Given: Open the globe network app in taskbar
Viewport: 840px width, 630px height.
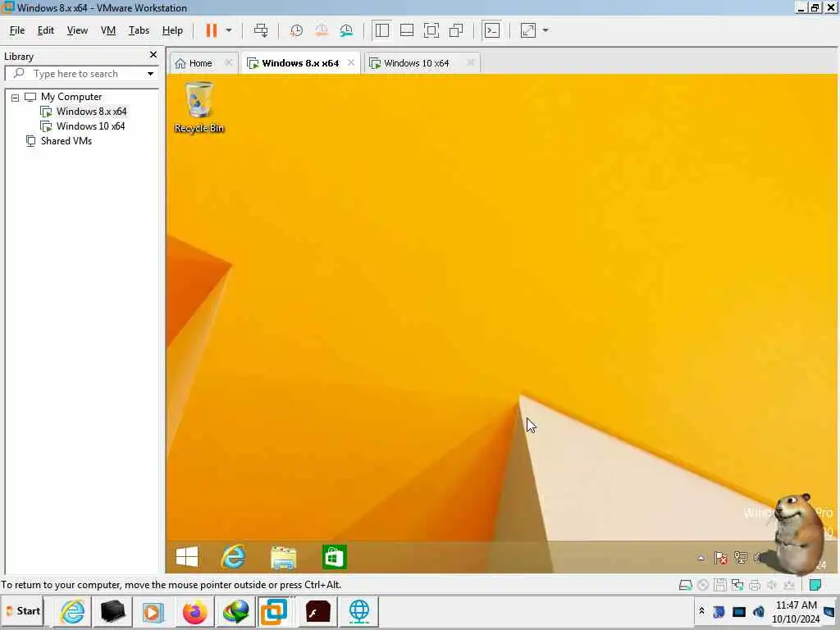Looking at the screenshot, I should 359,611.
